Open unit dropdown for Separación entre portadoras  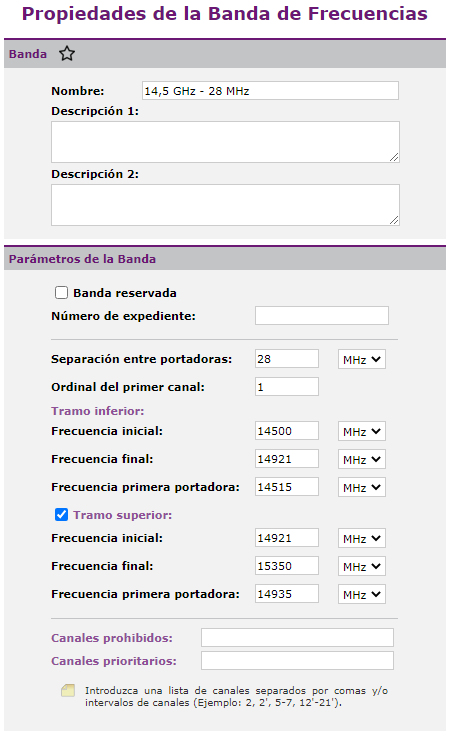[362, 359]
